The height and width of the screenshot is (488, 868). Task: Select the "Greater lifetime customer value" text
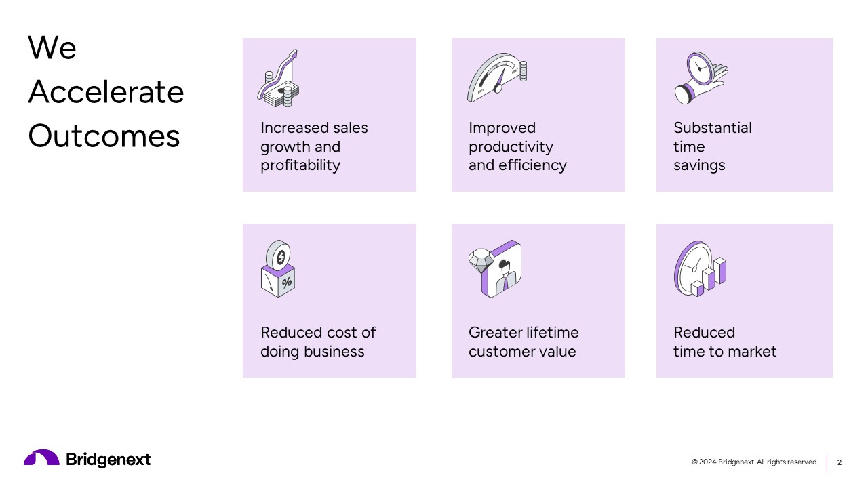pyautogui.click(x=524, y=342)
